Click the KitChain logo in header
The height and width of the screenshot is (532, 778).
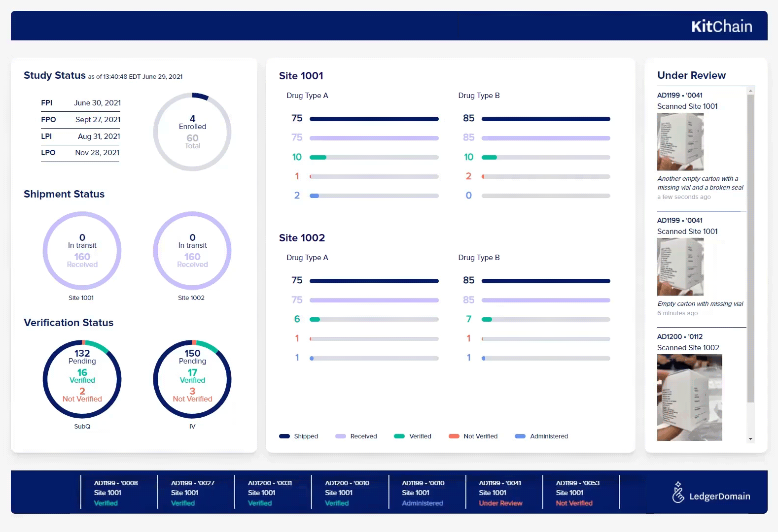pyautogui.click(x=721, y=26)
